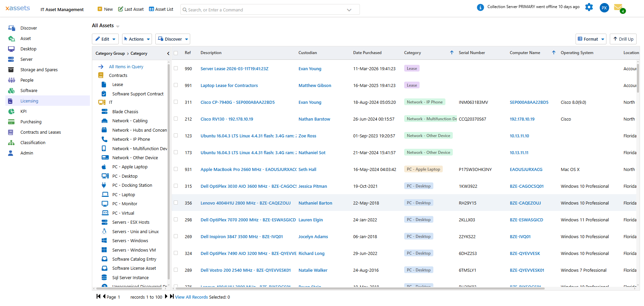Select the Server icon in left navigation
This screenshot has width=644, height=306.
tap(11, 59)
